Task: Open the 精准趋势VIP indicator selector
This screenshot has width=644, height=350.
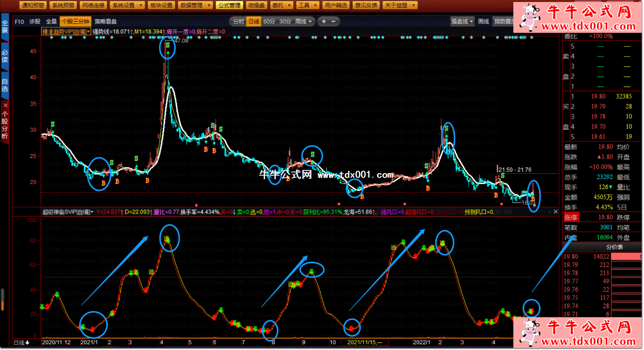Action: (x=66, y=32)
